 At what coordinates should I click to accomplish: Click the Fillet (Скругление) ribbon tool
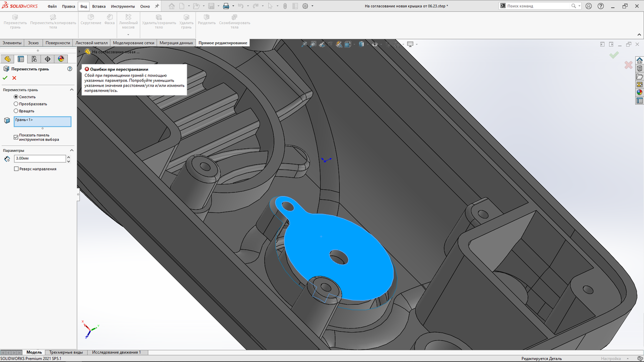pyautogui.click(x=91, y=19)
